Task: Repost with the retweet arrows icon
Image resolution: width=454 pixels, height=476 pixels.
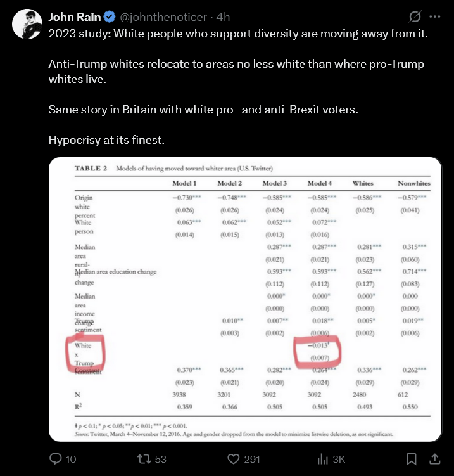Action: (144, 459)
